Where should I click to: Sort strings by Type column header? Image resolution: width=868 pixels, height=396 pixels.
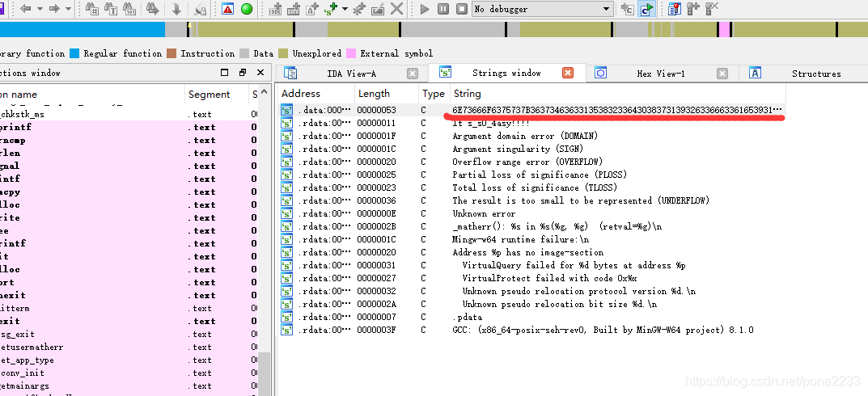point(434,94)
